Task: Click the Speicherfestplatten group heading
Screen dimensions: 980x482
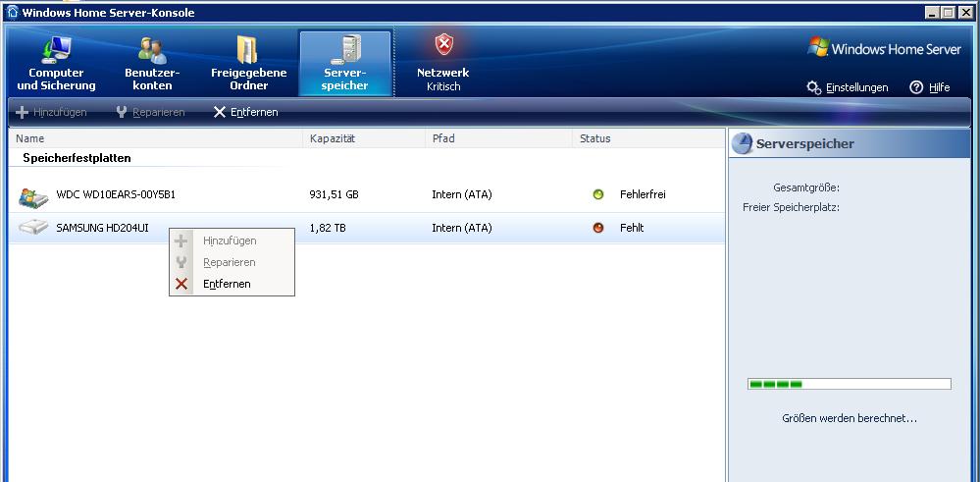Action: click(x=77, y=158)
